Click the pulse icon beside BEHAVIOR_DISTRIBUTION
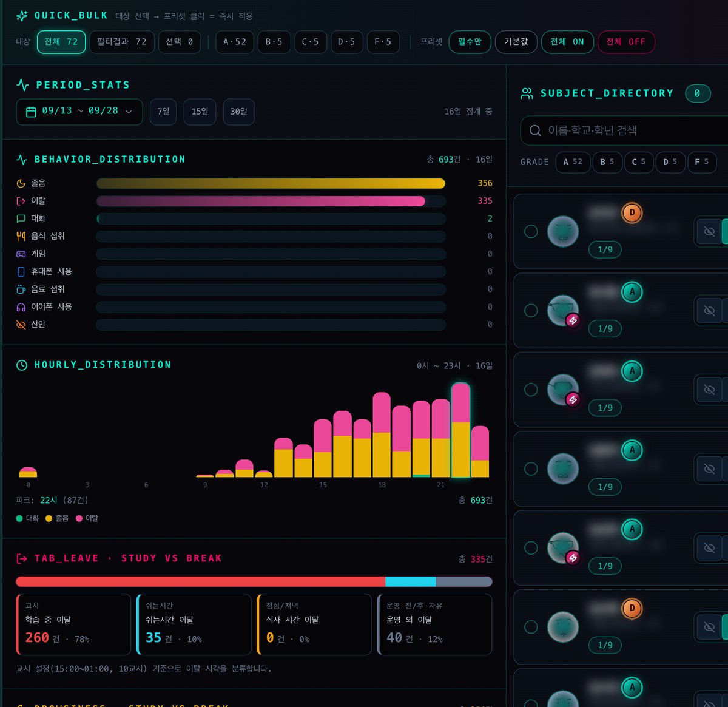 point(22,160)
